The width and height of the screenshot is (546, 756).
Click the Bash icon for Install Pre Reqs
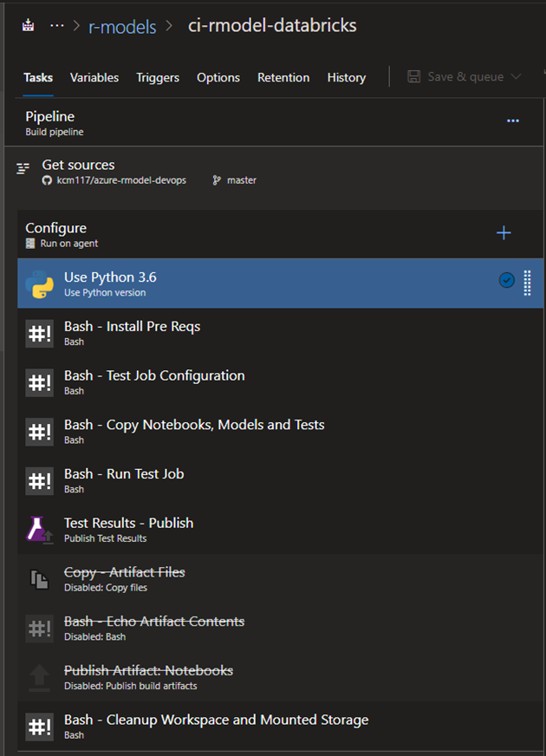(x=40, y=334)
